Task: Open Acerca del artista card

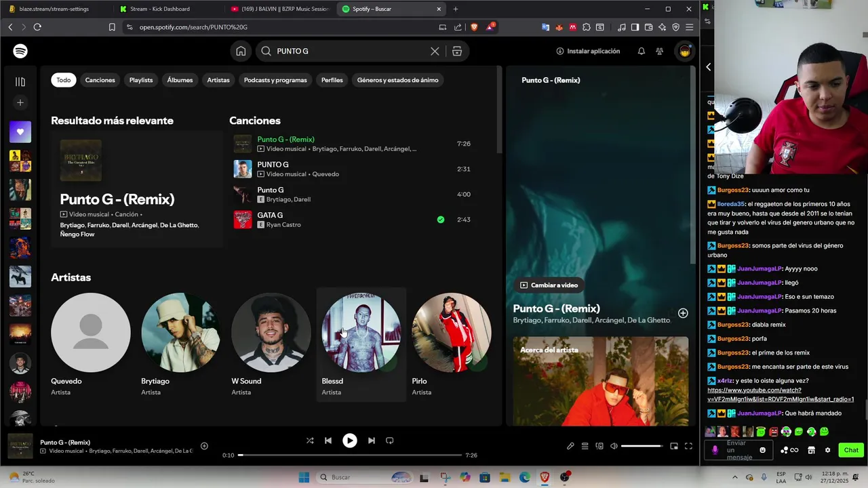Action: (600, 381)
